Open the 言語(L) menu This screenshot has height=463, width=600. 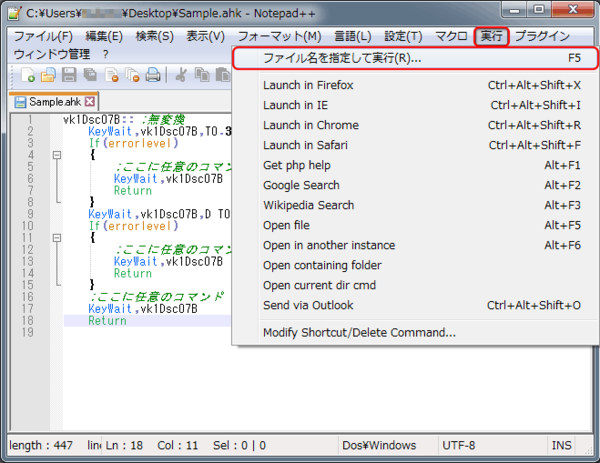click(352, 36)
